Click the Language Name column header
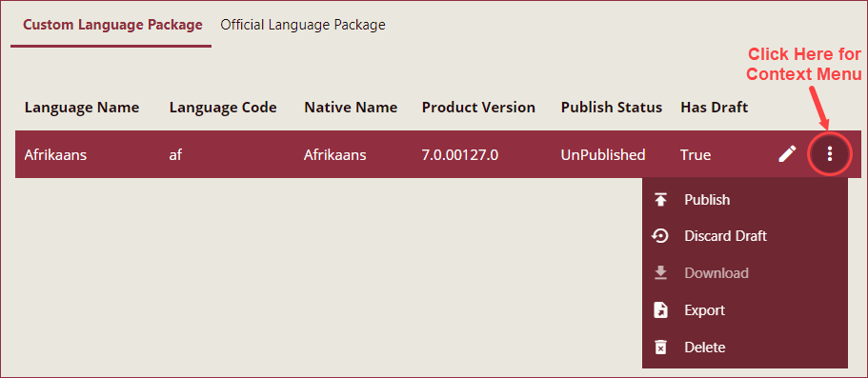The width and height of the screenshot is (868, 378). [x=82, y=107]
